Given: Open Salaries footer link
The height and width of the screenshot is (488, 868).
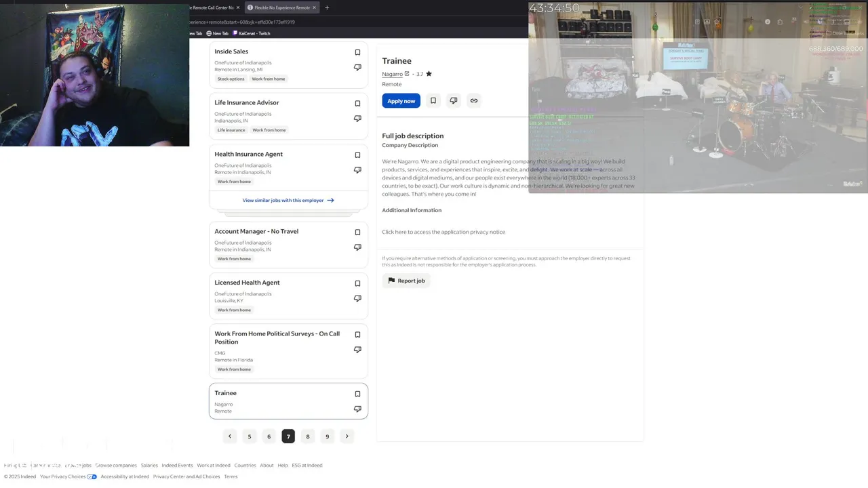Looking at the screenshot, I should 149,466.
